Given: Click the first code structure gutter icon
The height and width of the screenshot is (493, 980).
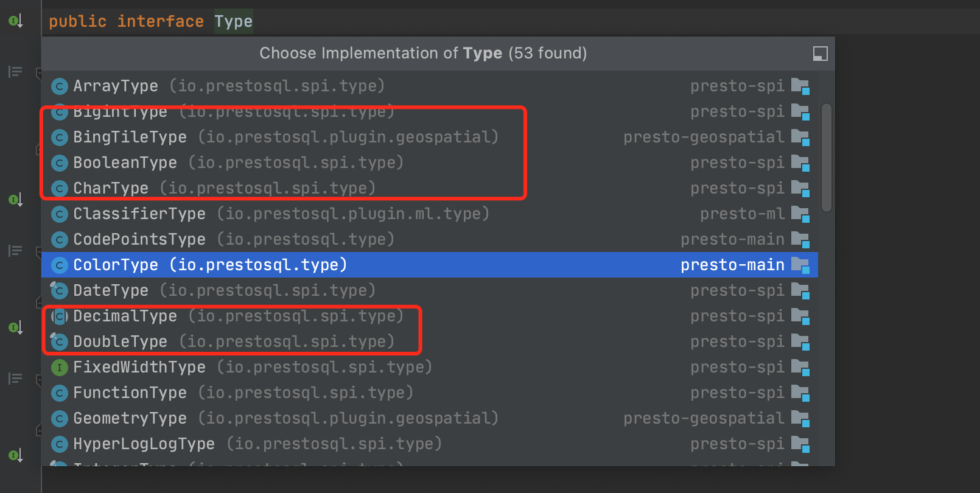Looking at the screenshot, I should 15,72.
